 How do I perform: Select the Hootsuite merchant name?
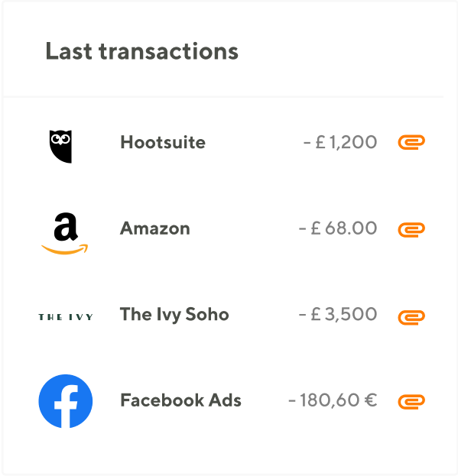[x=163, y=142]
